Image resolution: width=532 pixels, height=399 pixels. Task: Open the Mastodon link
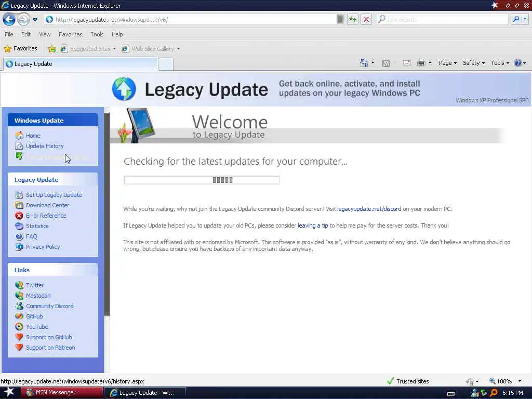coord(38,296)
